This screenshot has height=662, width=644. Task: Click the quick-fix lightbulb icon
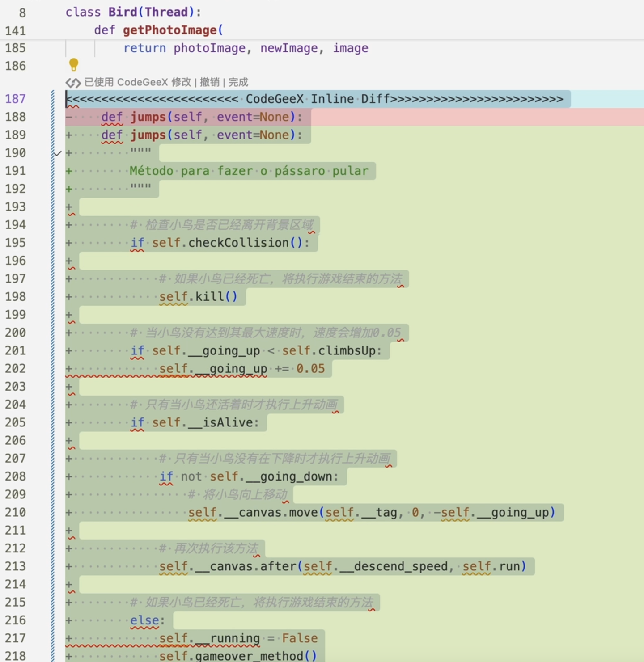click(x=73, y=65)
